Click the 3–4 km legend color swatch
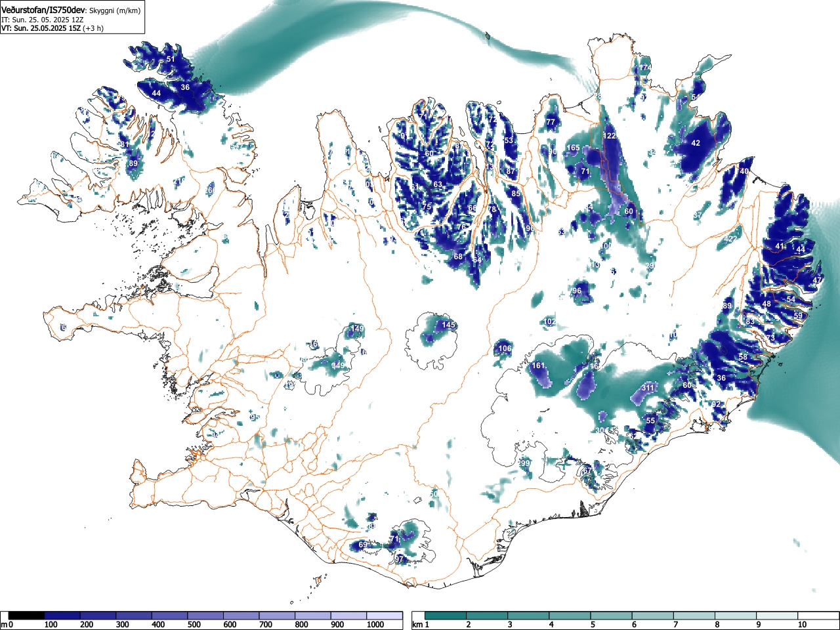The image size is (840, 630). click(x=529, y=616)
